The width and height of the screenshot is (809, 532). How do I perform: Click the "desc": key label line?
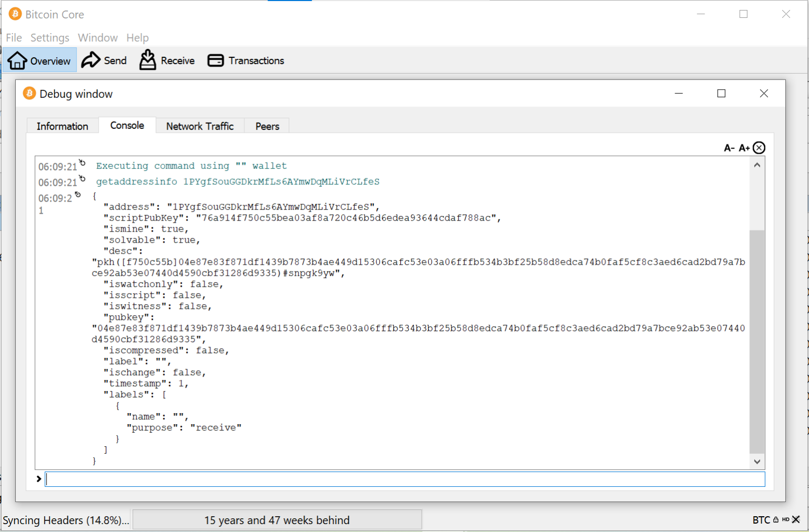[x=123, y=251]
